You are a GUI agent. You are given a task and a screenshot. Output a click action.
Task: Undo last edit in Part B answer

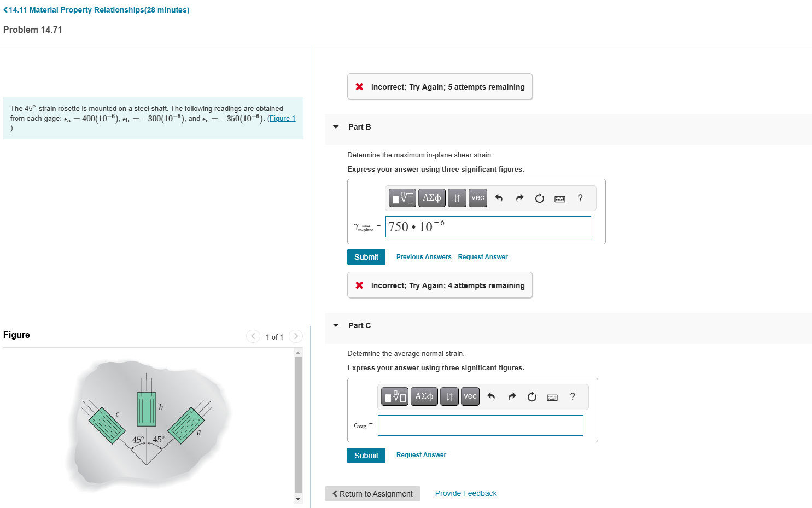coord(499,198)
